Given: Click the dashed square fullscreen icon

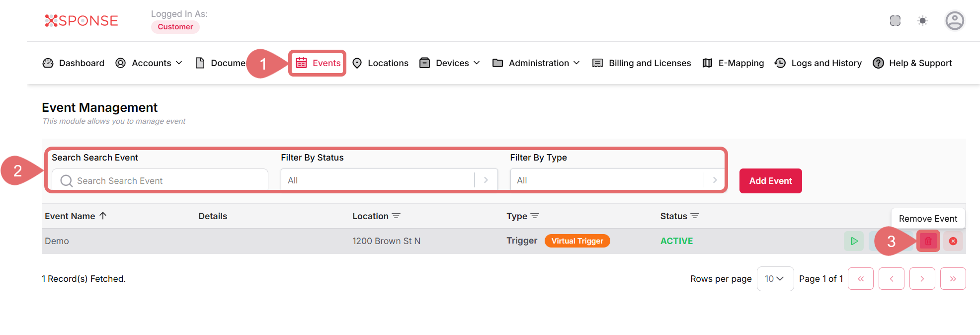Looking at the screenshot, I should 895,21.
